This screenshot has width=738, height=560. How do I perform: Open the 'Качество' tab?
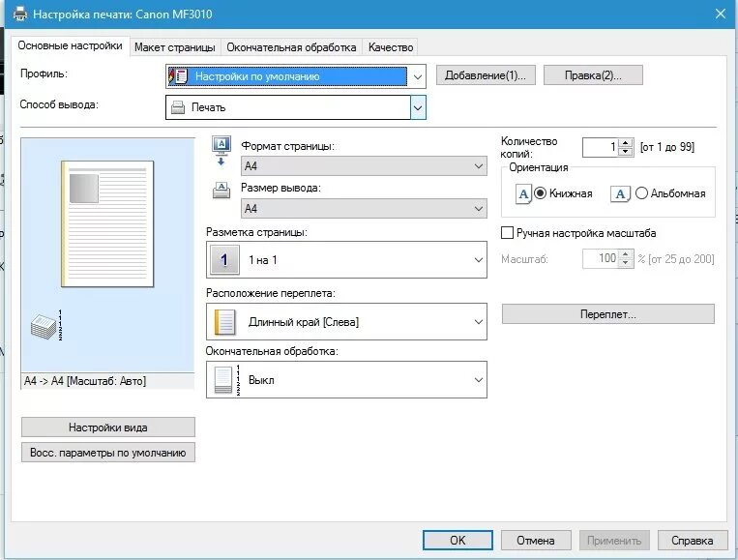point(391,47)
